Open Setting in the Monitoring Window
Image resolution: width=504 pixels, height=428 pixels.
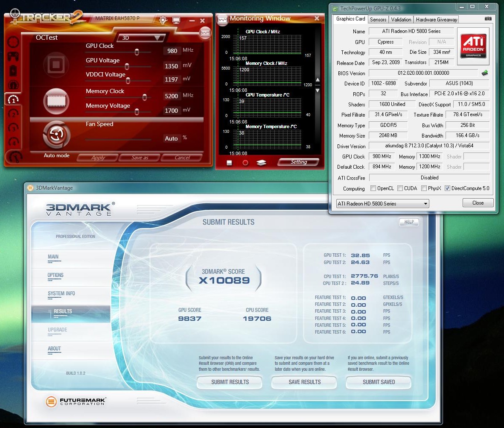299,162
